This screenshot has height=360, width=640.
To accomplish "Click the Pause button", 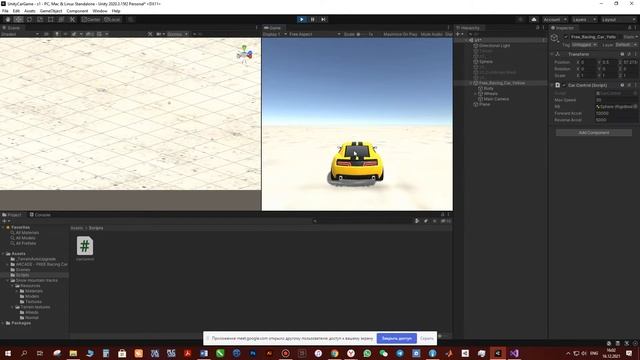I will [x=313, y=19].
